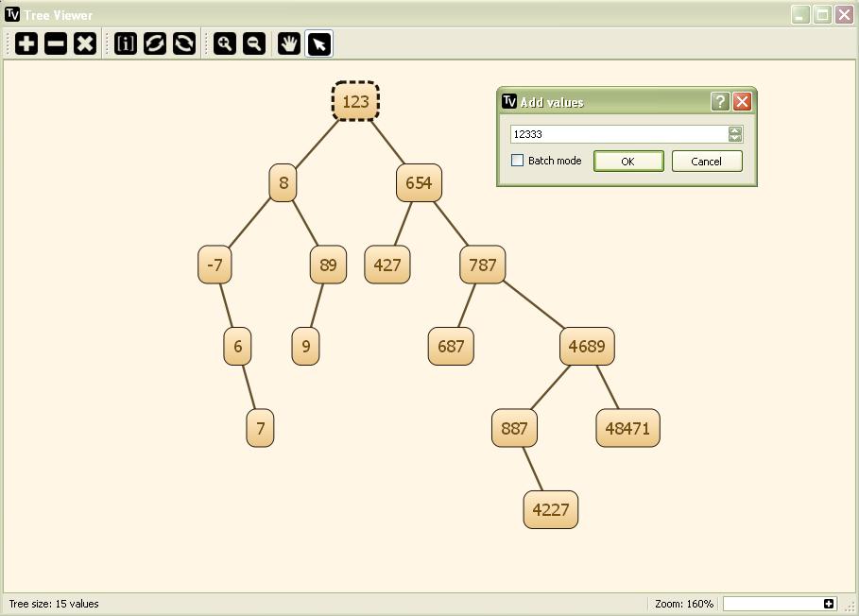Click the spin arrows of the value field
The width and height of the screenshot is (859, 616).
735,134
